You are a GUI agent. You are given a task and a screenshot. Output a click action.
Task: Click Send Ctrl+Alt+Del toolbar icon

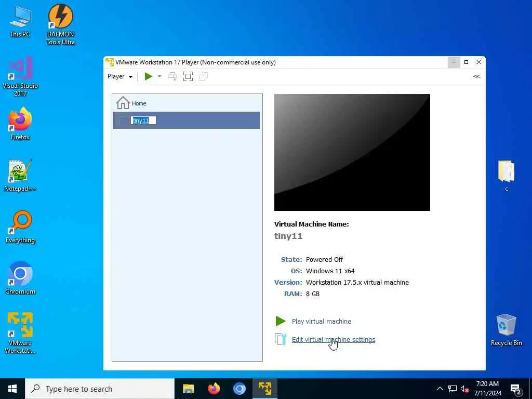[x=172, y=76]
